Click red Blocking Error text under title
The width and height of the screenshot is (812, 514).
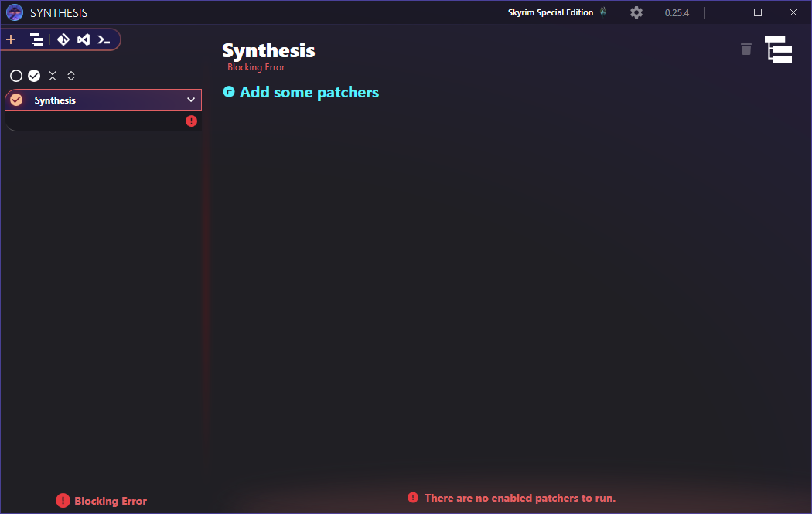tap(256, 67)
